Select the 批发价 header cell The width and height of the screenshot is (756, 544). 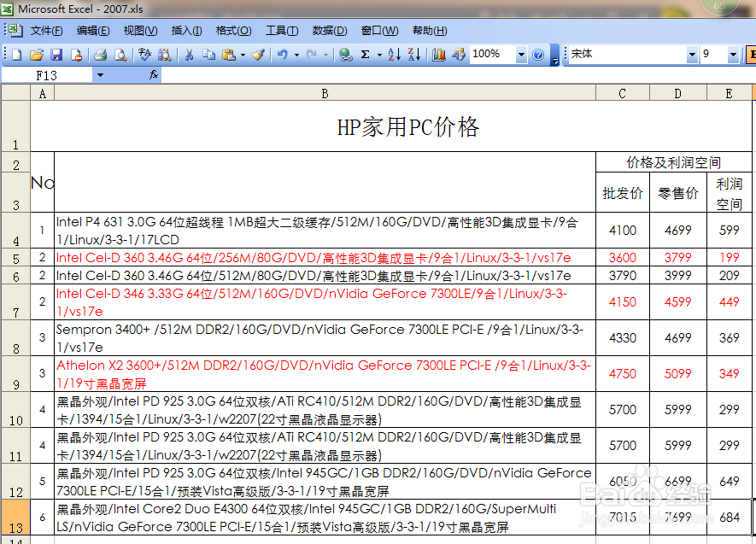click(623, 192)
